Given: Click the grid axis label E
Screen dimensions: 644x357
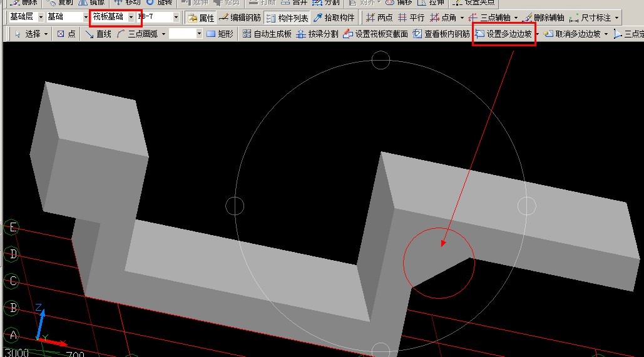Looking at the screenshot, I should point(13,228).
